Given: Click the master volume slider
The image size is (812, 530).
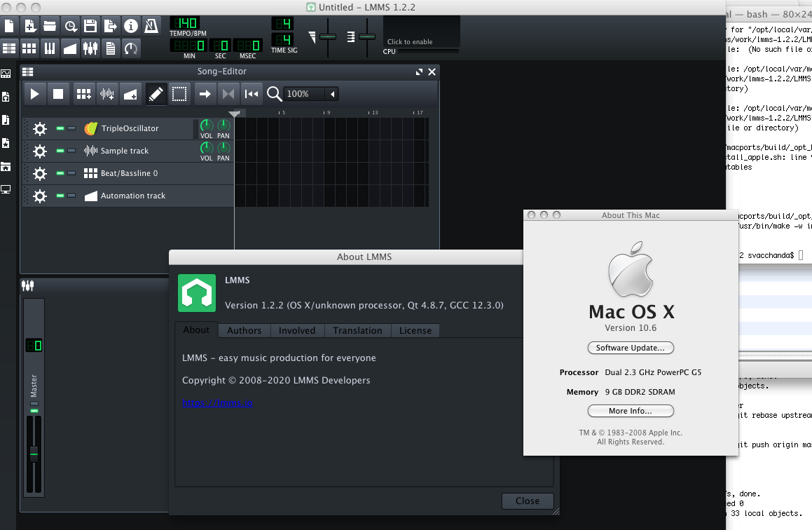Looking at the screenshot, I should point(33,455).
